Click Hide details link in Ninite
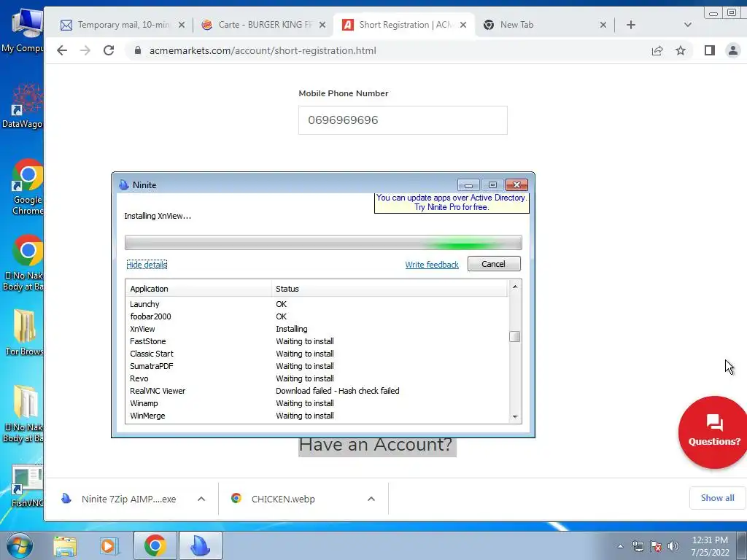 (x=147, y=265)
